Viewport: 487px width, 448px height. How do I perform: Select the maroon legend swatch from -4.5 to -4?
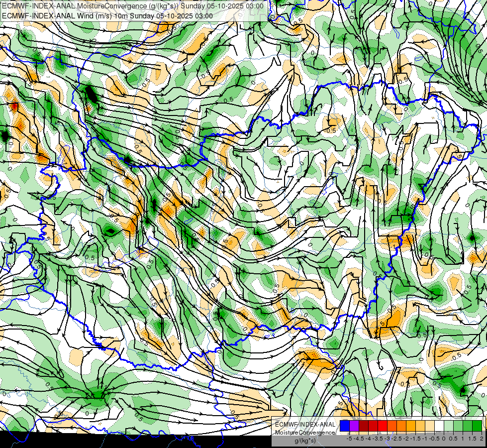[364, 426]
